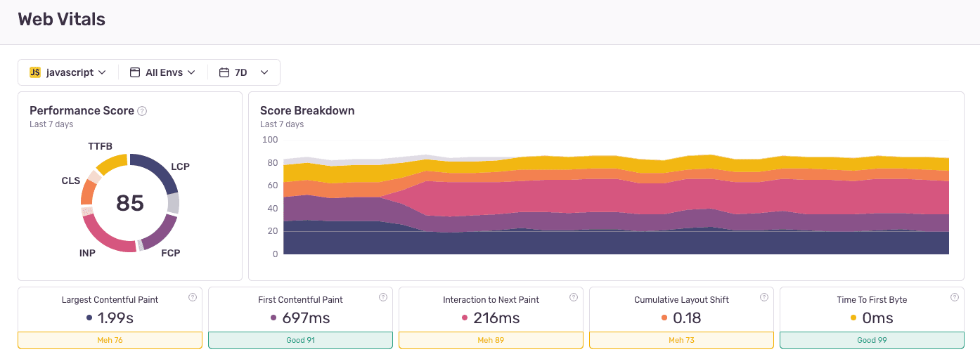Click the 85 score in the ring center
Viewport: 980px width, 359px height.
(x=130, y=203)
